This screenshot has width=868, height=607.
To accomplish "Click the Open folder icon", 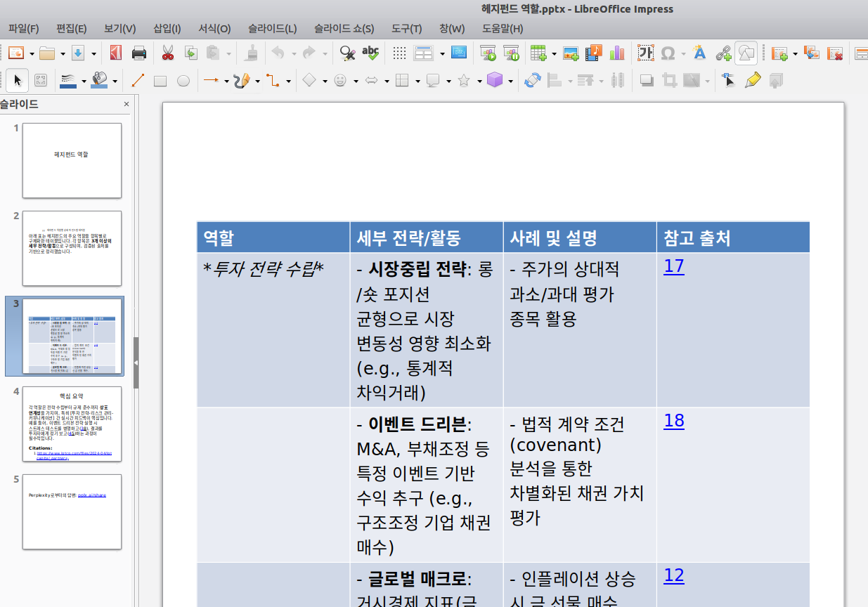I will tap(47, 53).
